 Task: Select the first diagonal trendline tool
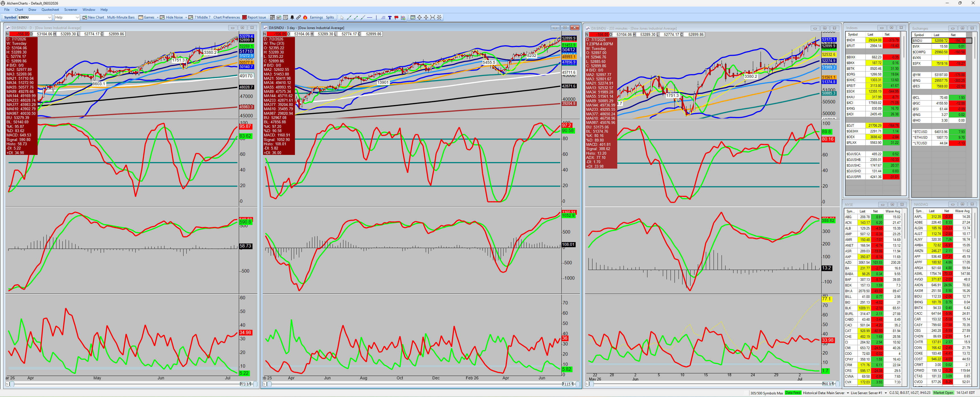(x=349, y=17)
